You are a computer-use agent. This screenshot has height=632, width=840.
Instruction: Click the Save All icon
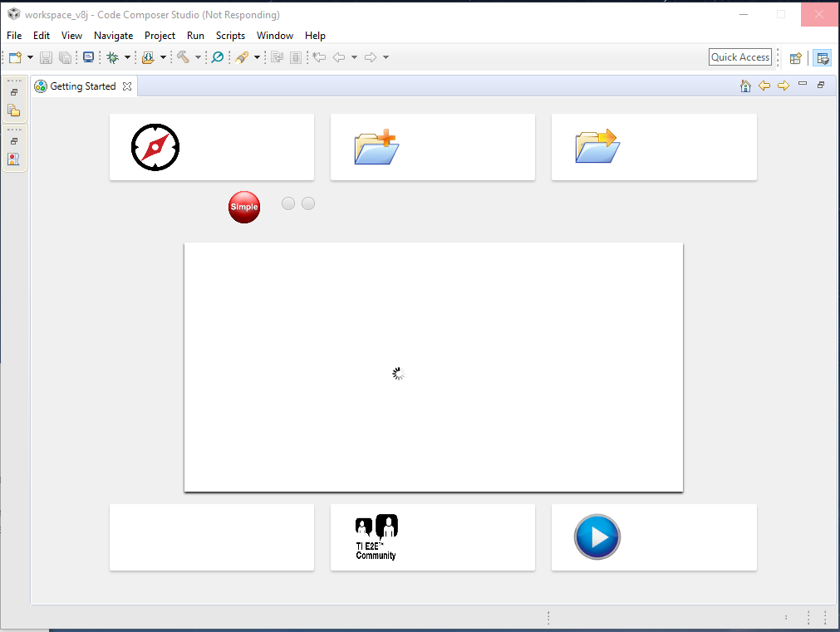(x=65, y=57)
